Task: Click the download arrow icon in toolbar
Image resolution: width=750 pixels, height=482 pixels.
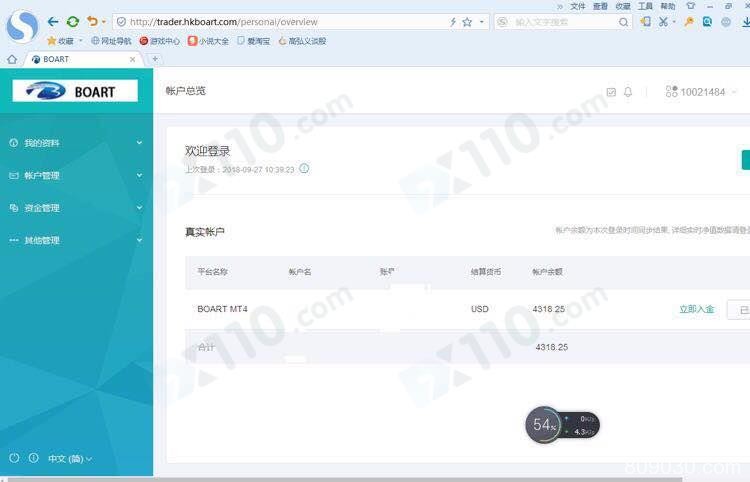Action: (746, 22)
